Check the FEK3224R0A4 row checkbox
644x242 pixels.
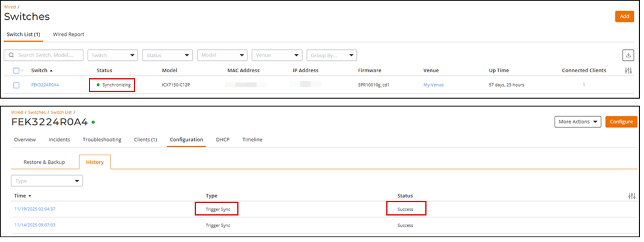pyautogui.click(x=16, y=85)
